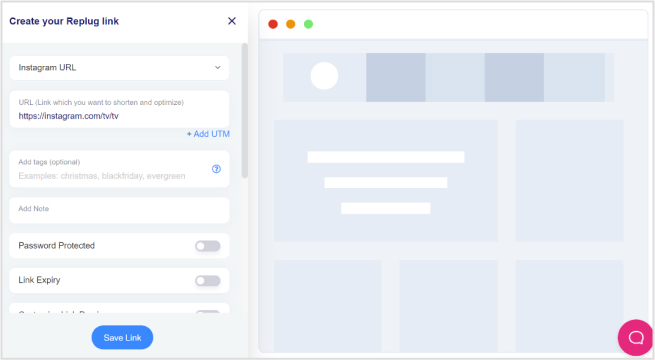
Task: Toggle the partially hidden switch below Link Expiry
Action: coord(208,312)
